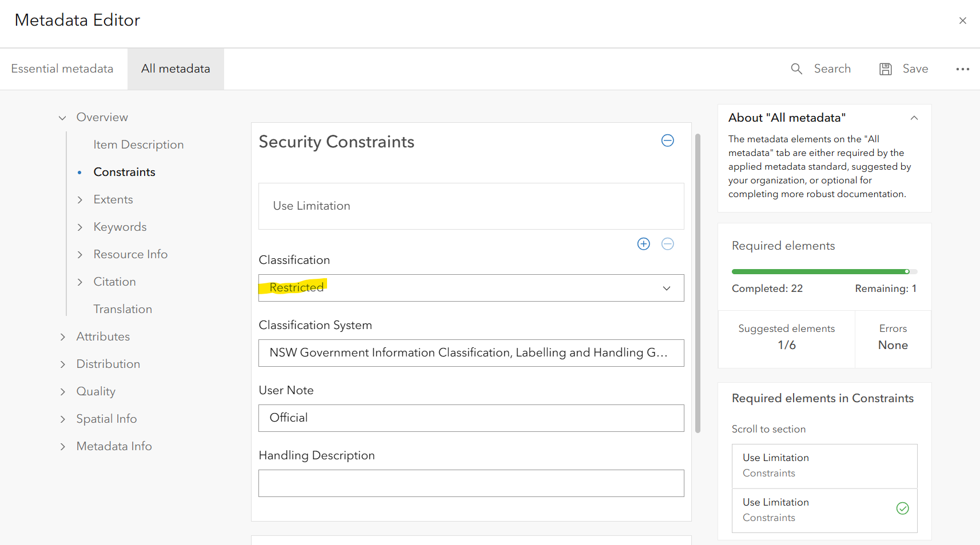Click the Distribution label

[x=108, y=364]
